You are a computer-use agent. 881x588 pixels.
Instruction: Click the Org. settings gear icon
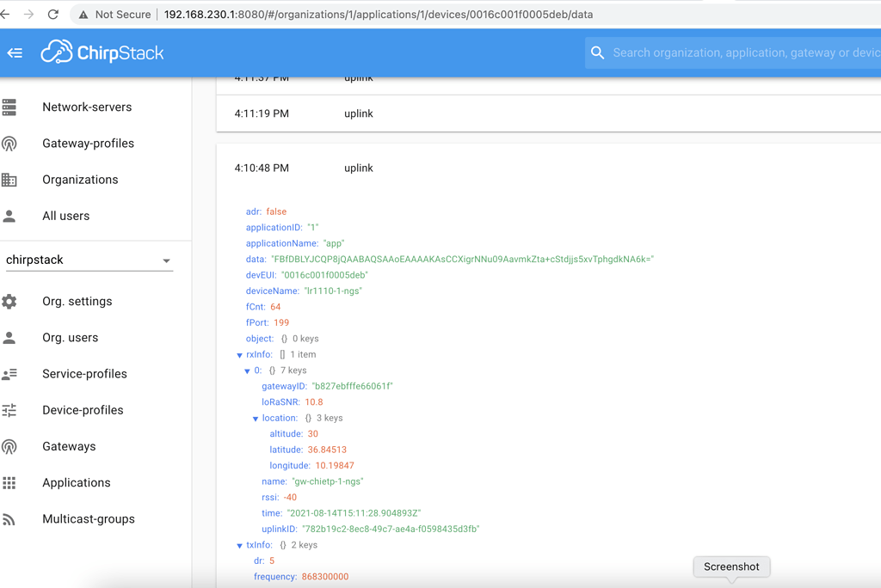click(x=9, y=302)
